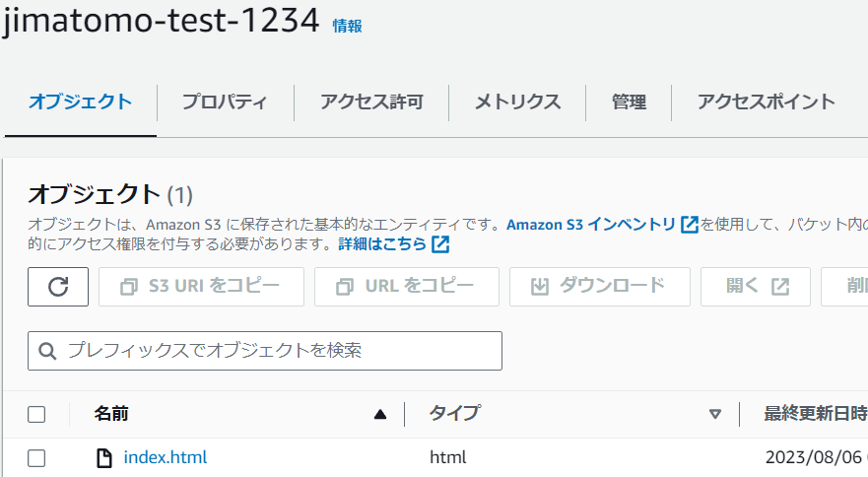The height and width of the screenshot is (477, 868).
Task: Focus the プレフィックスでオブジェクトを検索 field
Action: coord(265,351)
